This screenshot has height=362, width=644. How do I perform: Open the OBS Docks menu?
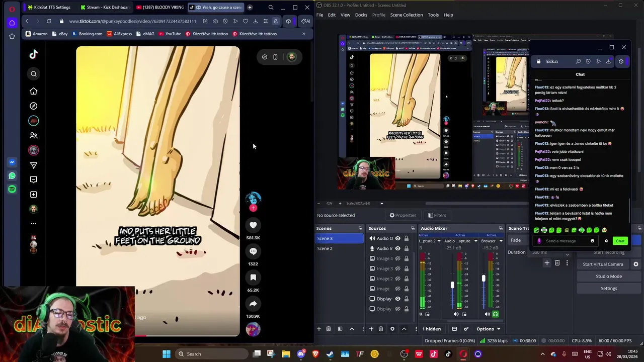tap(361, 15)
